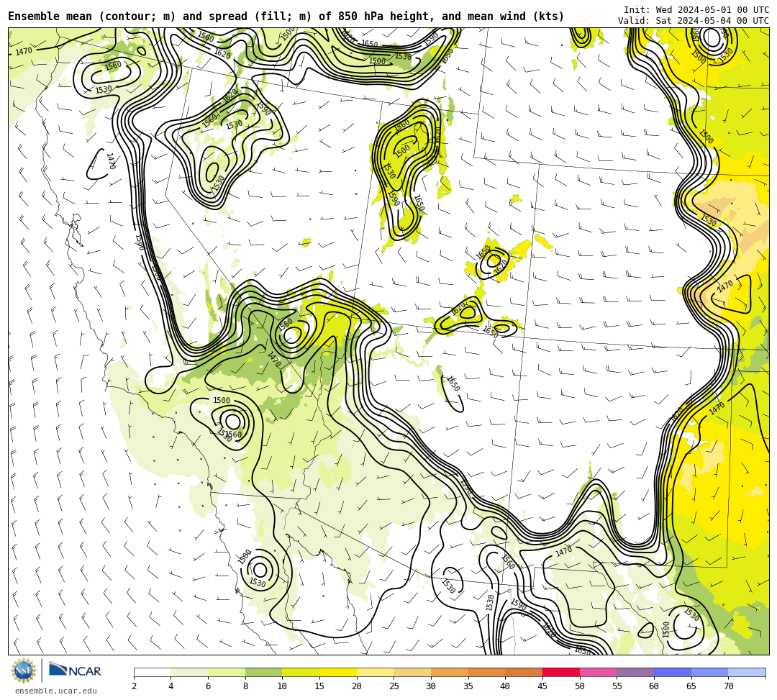Screen dimensions: 777x700
Task: Click the colorbar tick label 55
Action: coord(617,686)
